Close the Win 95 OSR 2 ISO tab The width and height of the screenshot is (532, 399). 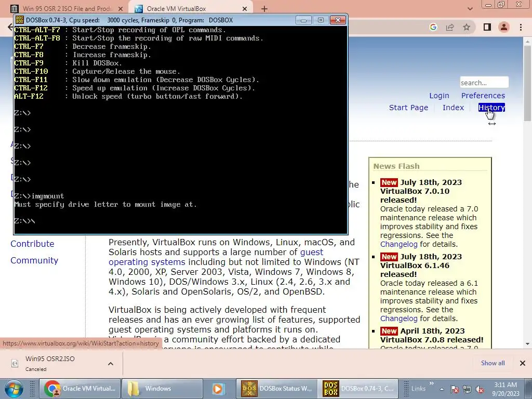tap(121, 9)
